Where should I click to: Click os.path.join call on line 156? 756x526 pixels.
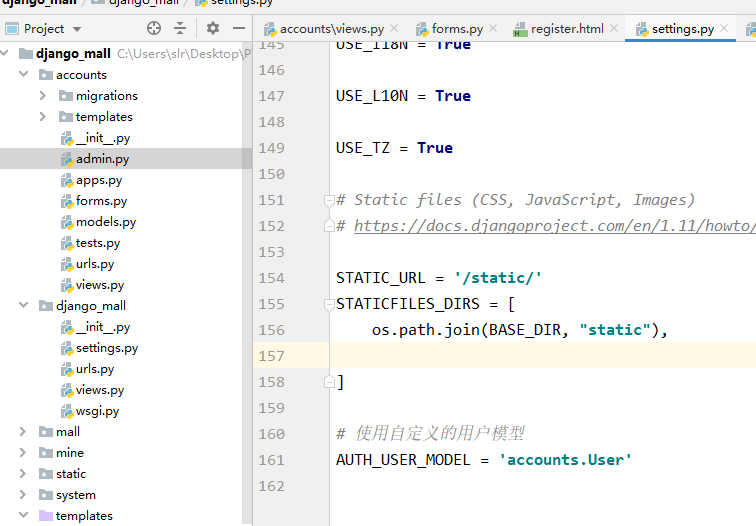pos(520,330)
